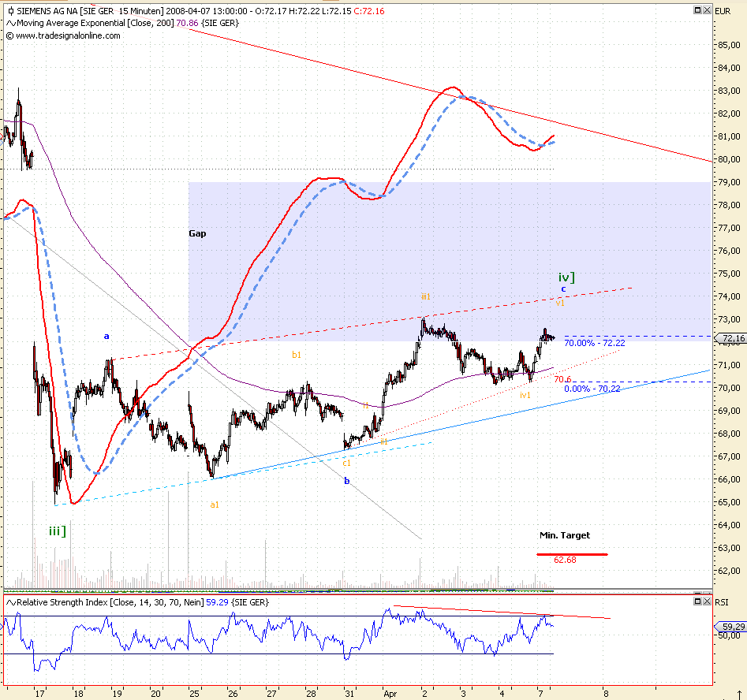
Task: Click the Gap label in the shaded zone
Action: pos(198,233)
